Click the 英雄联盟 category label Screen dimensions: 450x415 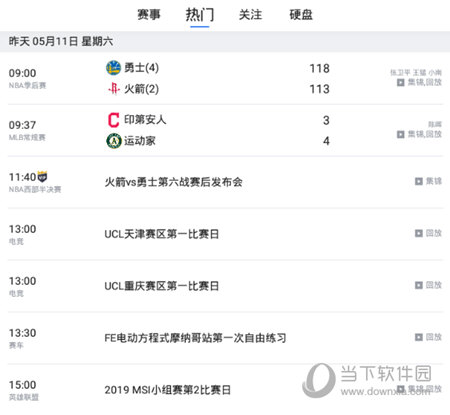coord(24,397)
